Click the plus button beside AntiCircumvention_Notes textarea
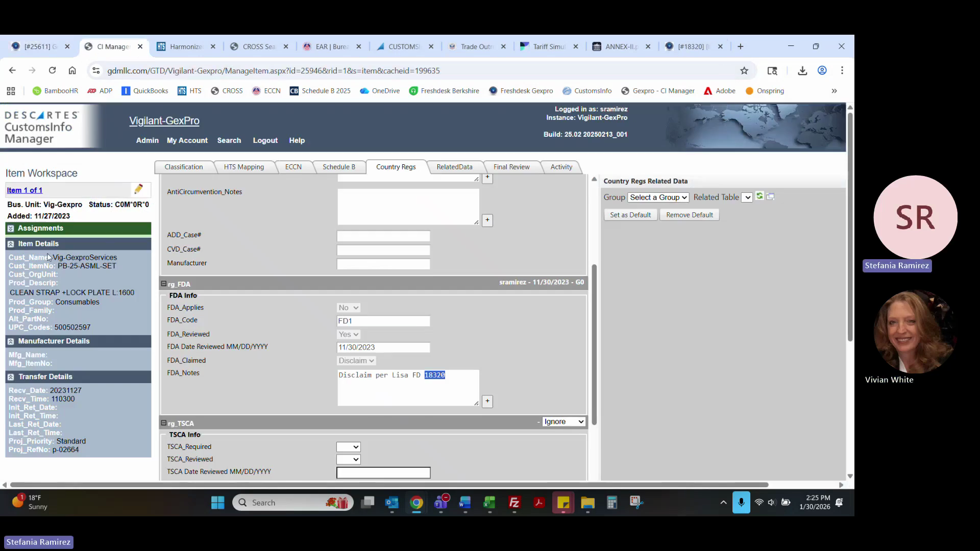The image size is (980, 551). coord(487,220)
